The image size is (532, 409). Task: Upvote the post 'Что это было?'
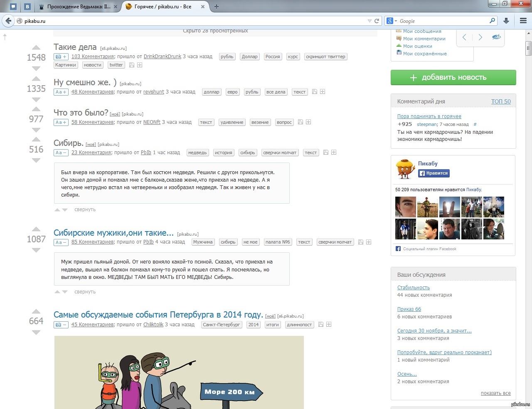[x=36, y=109]
